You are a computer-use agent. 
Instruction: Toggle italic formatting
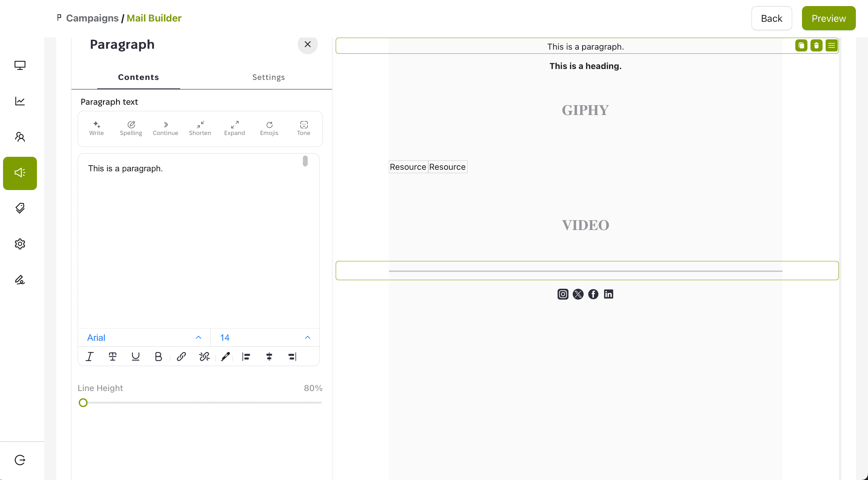90,357
